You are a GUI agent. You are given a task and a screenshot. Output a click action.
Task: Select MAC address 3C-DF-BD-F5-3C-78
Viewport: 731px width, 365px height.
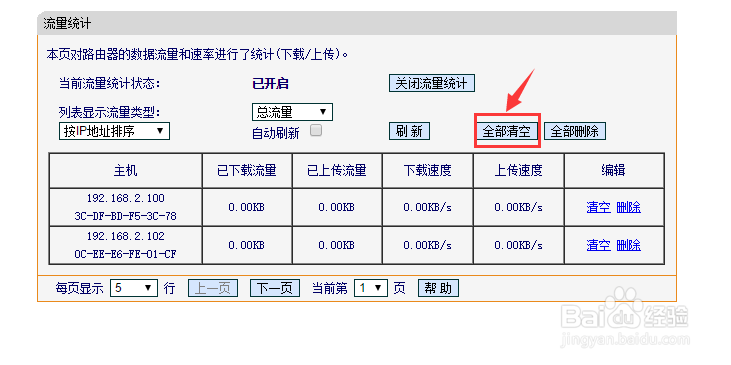[125, 217]
